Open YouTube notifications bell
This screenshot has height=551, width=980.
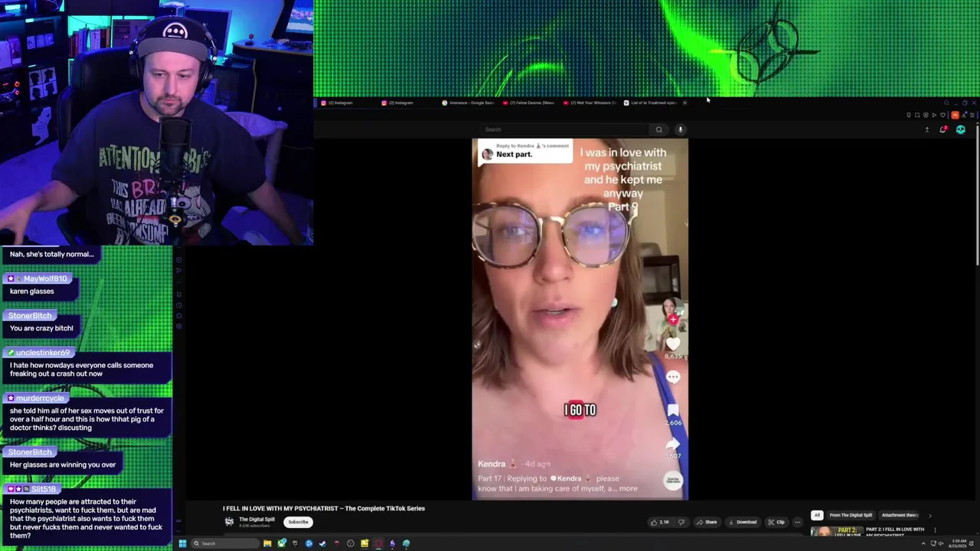click(943, 129)
